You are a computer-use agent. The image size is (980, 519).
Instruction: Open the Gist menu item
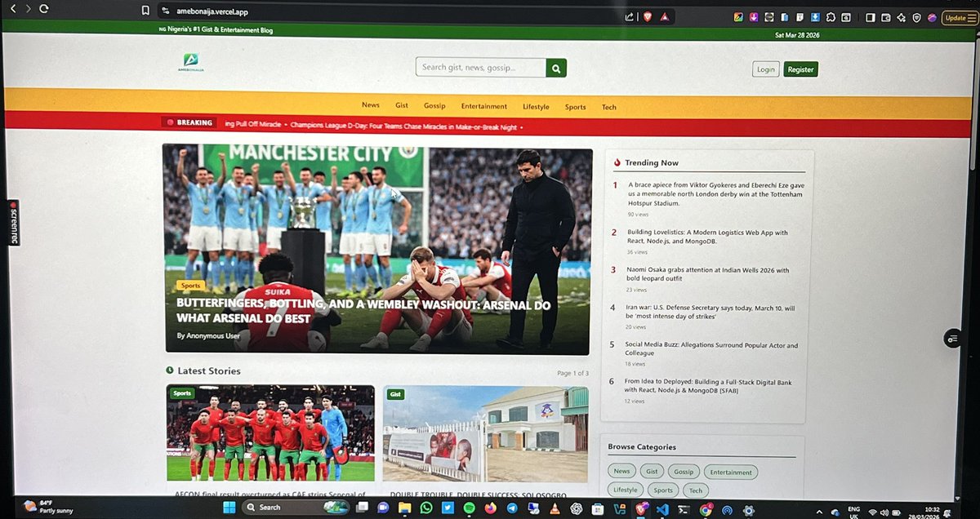click(402, 105)
